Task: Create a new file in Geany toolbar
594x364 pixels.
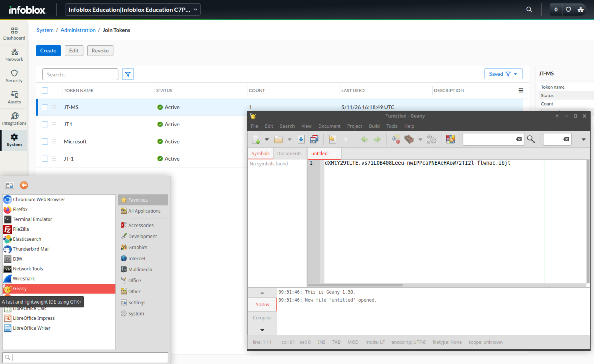Action: tap(256, 139)
